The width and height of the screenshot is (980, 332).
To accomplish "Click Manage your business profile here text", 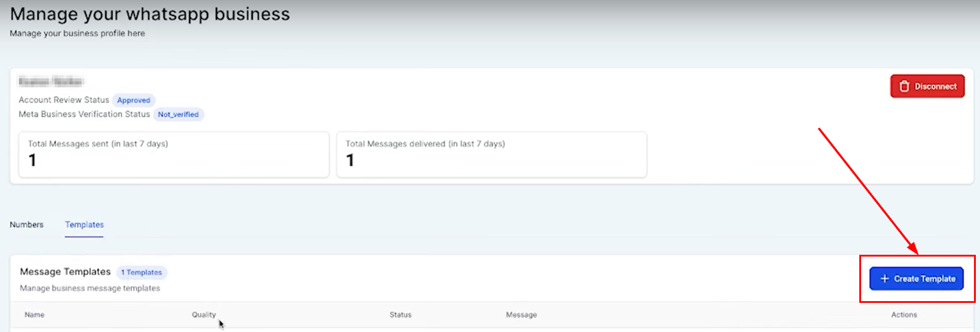I will point(77,33).
